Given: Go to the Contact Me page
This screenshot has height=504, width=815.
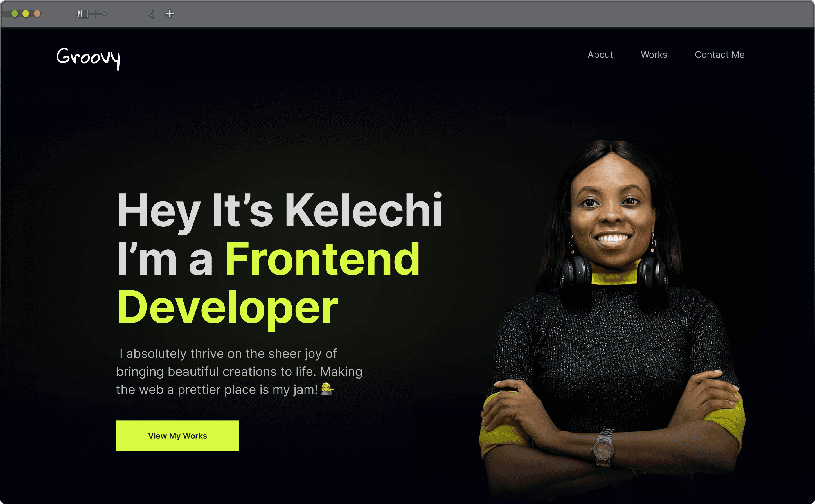Looking at the screenshot, I should click(719, 55).
